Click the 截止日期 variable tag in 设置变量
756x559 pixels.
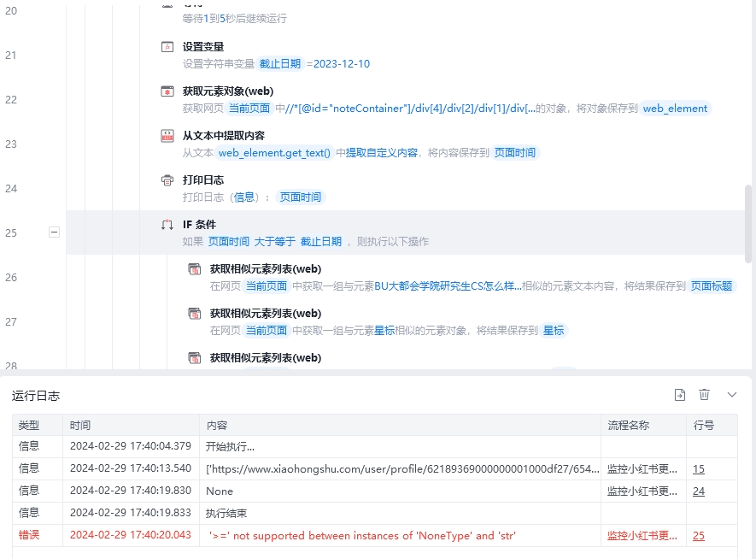280,63
